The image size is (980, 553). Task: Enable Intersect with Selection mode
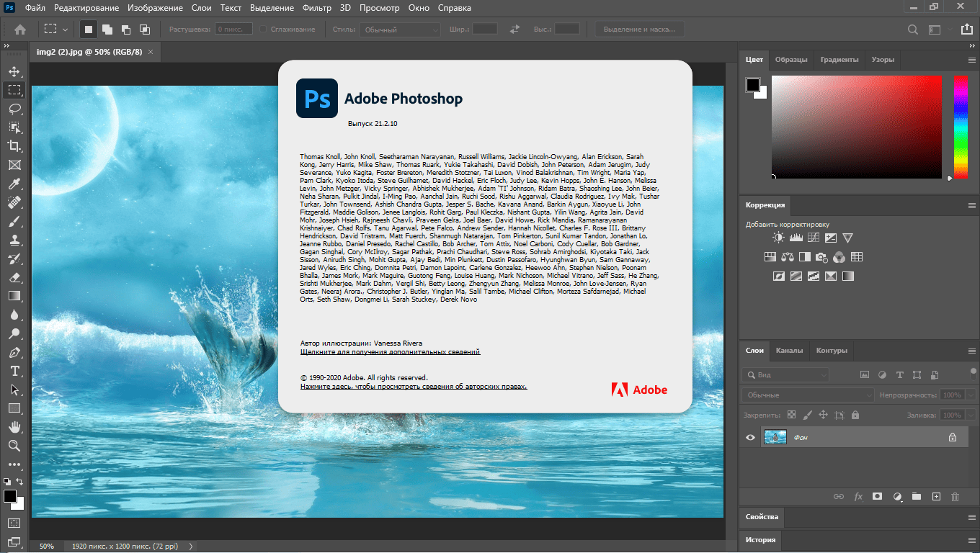click(145, 30)
